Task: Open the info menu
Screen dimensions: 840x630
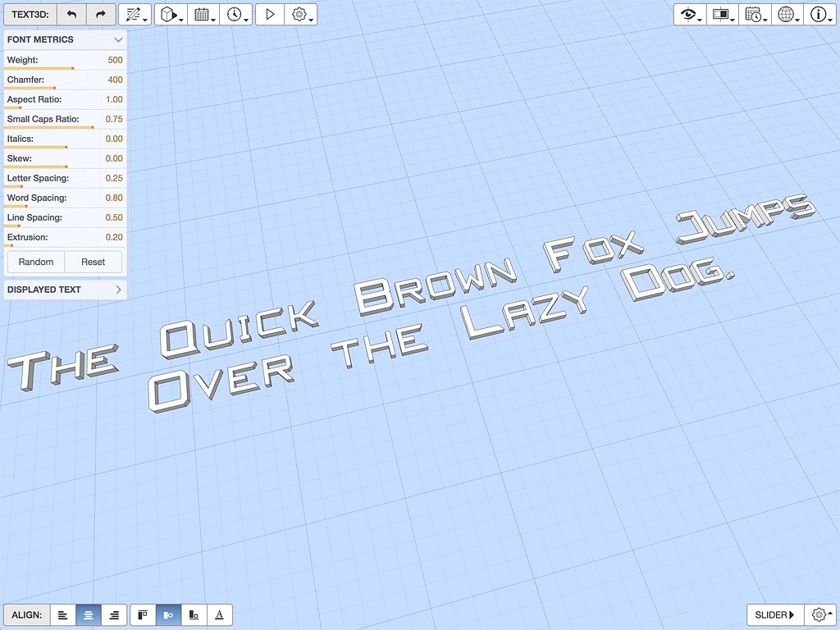Action: tap(819, 15)
